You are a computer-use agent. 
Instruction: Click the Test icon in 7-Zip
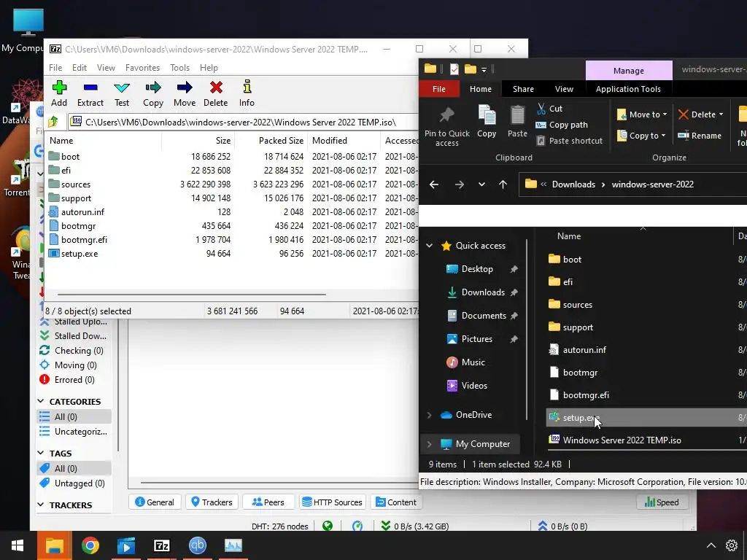click(122, 87)
